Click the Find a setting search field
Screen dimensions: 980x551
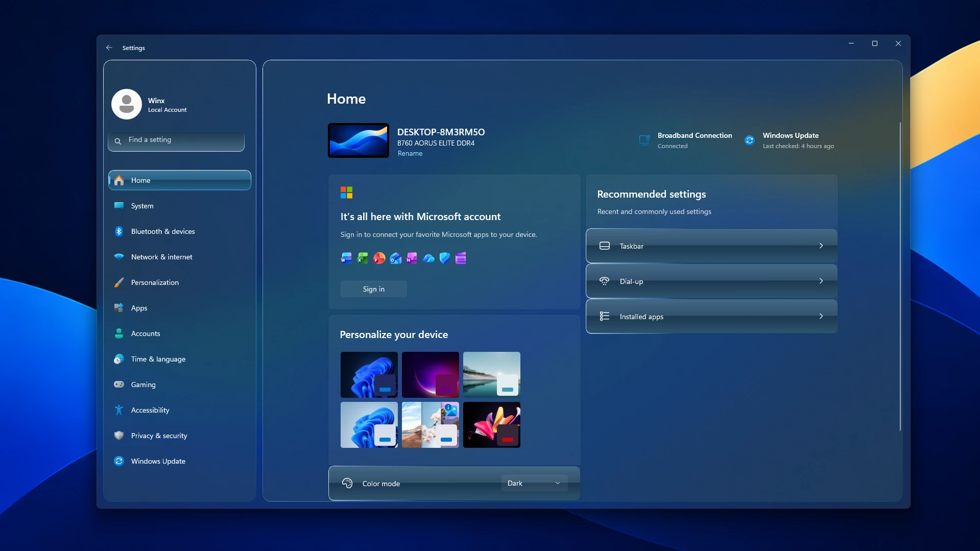[176, 141]
